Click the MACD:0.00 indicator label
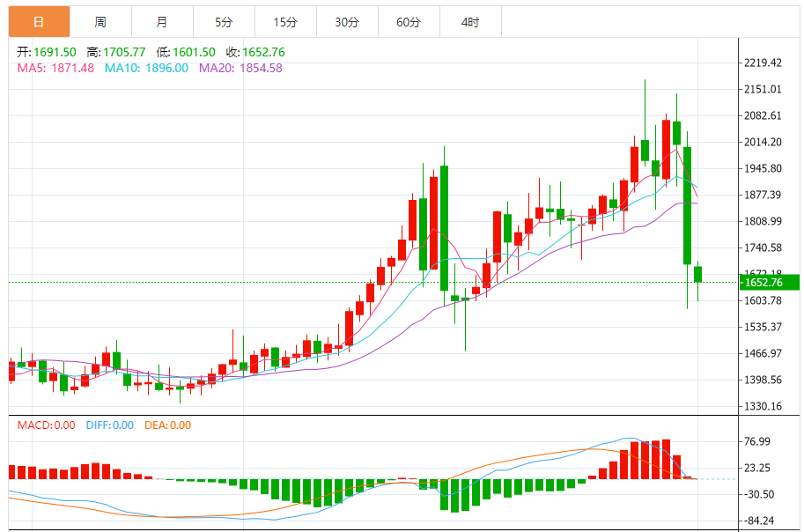804x532 pixels. click(46, 425)
